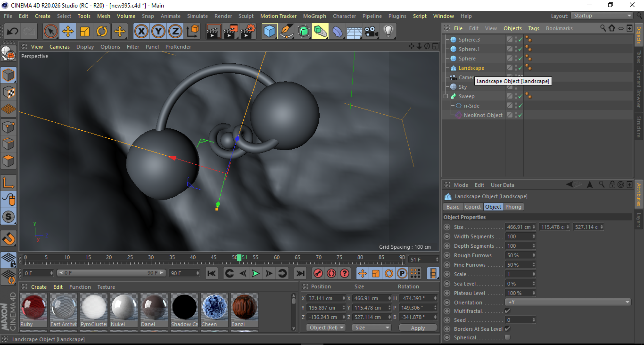The width and height of the screenshot is (644, 345).
Task: Select the Live Selection tool
Action: [x=51, y=32]
